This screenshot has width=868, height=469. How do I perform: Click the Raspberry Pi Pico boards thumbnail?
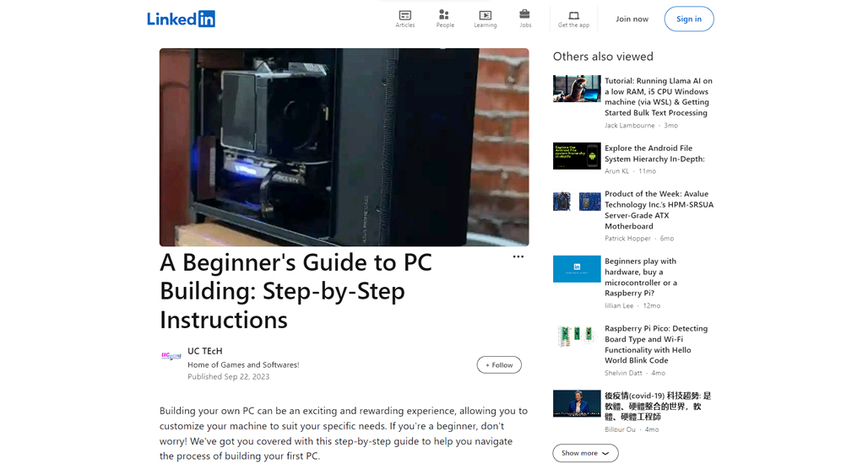click(x=576, y=335)
